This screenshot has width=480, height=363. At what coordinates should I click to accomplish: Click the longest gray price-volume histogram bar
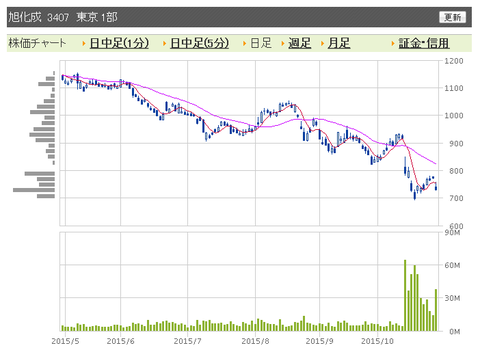coord(34,190)
